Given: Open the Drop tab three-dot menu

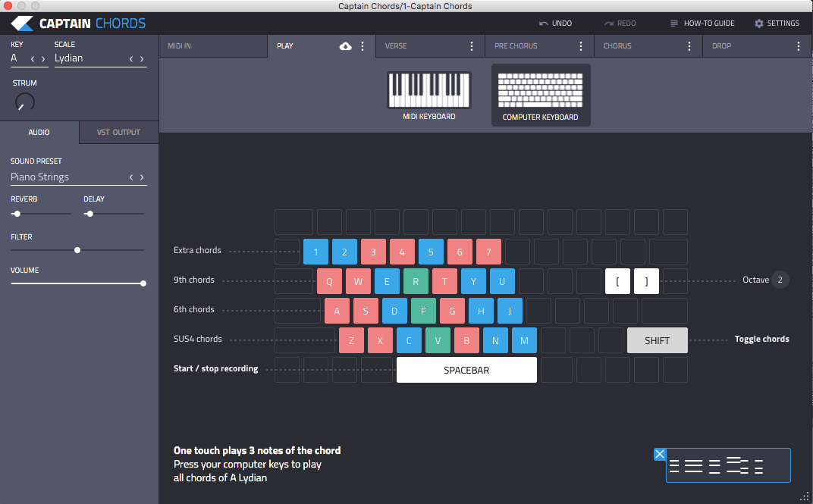Looking at the screenshot, I should click(x=798, y=46).
